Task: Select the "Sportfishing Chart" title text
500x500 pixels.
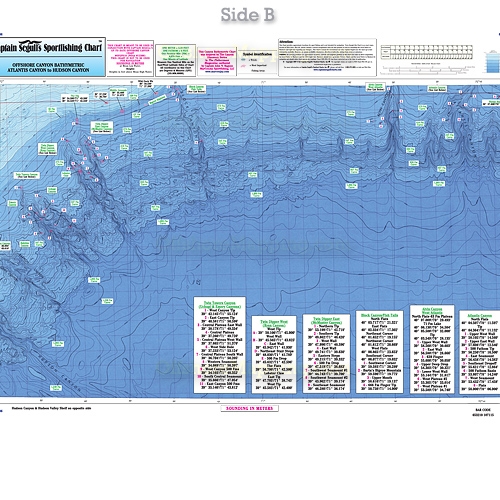Action: point(73,48)
